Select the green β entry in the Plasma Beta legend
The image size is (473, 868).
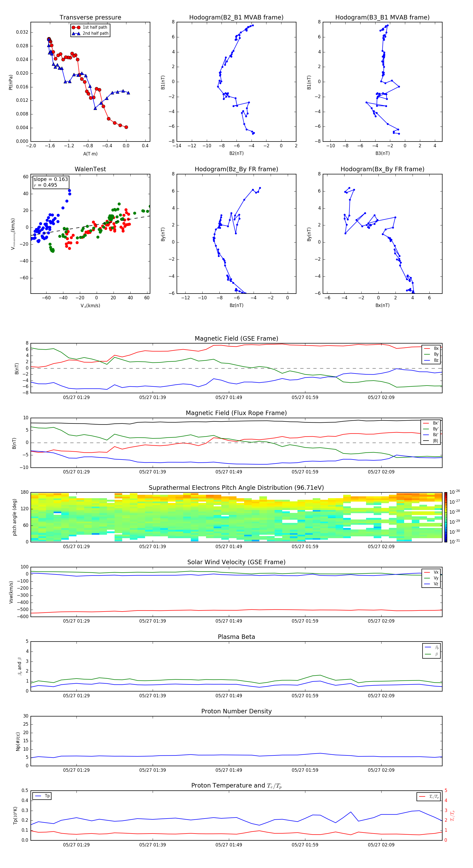(x=431, y=654)
